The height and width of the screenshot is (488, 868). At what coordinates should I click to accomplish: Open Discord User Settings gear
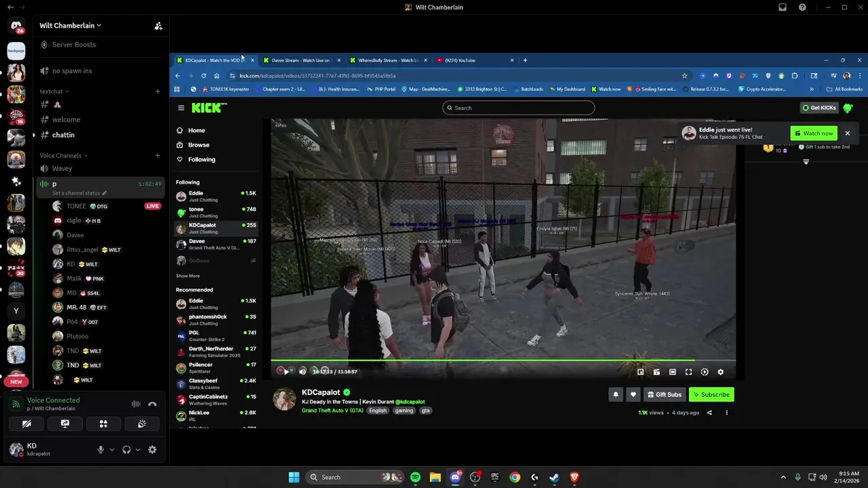(153, 449)
